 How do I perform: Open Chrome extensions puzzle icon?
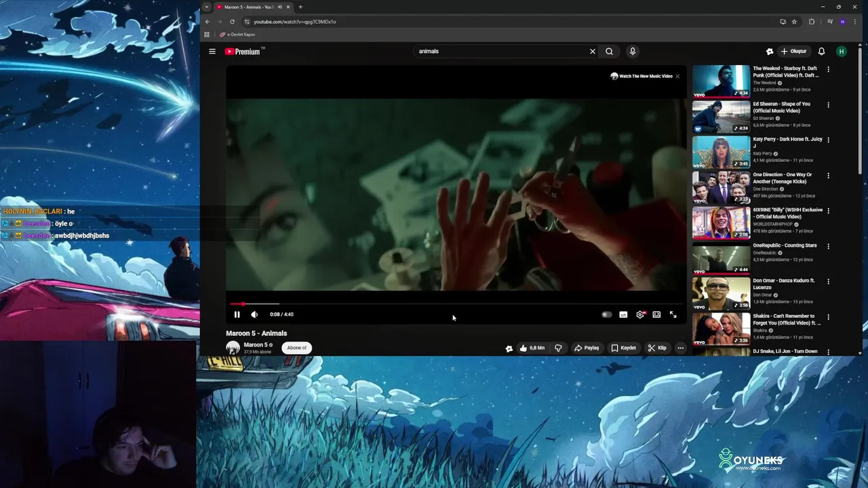click(x=812, y=22)
